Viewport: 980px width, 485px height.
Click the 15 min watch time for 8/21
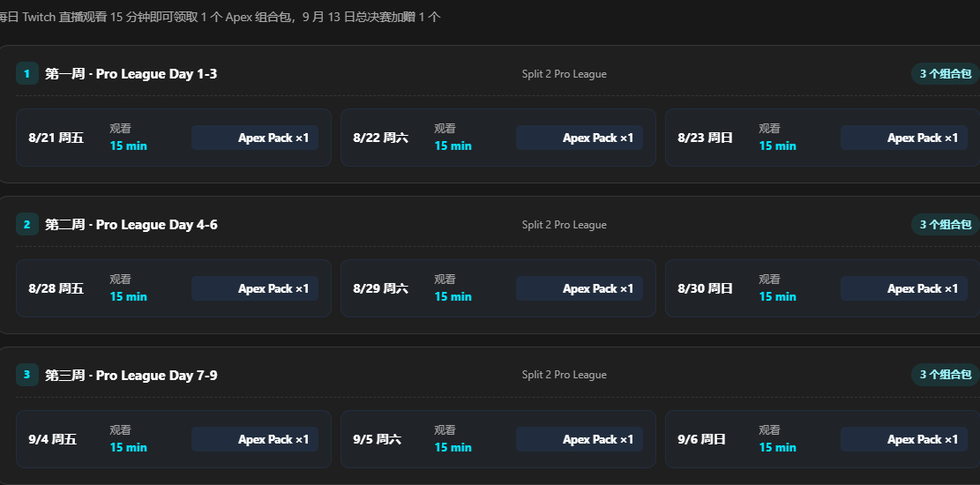click(x=129, y=145)
